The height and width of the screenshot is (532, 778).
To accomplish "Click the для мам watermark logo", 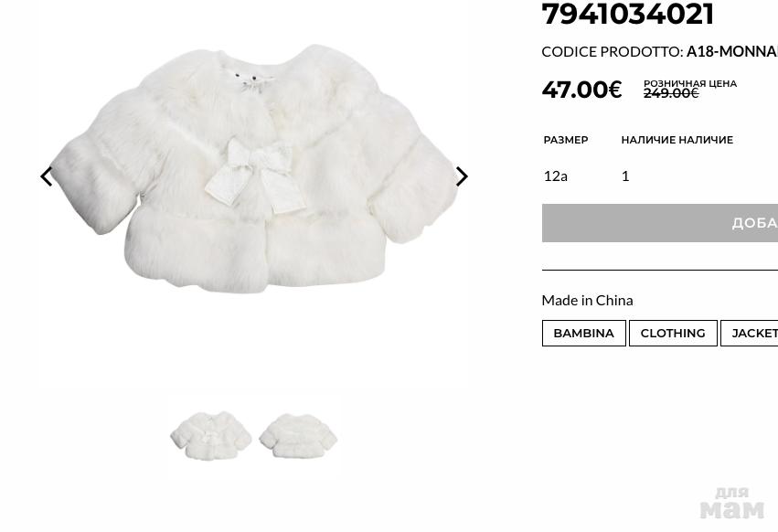I will coord(732,504).
